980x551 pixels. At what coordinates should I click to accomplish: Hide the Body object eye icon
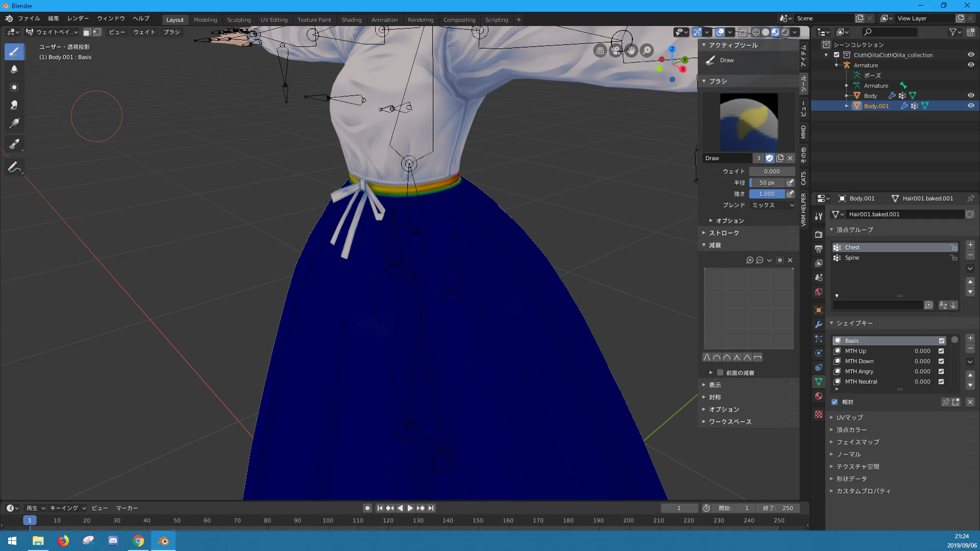click(x=971, y=95)
